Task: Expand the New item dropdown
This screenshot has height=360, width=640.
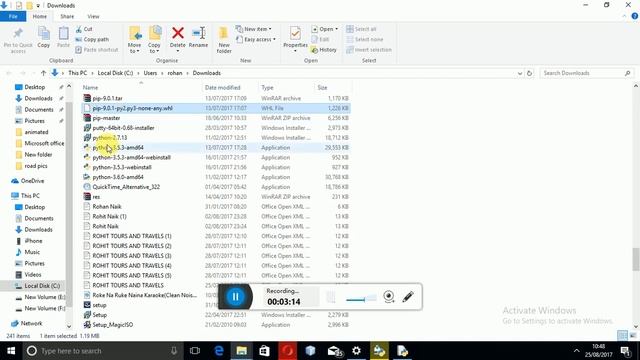Action: (x=253, y=29)
